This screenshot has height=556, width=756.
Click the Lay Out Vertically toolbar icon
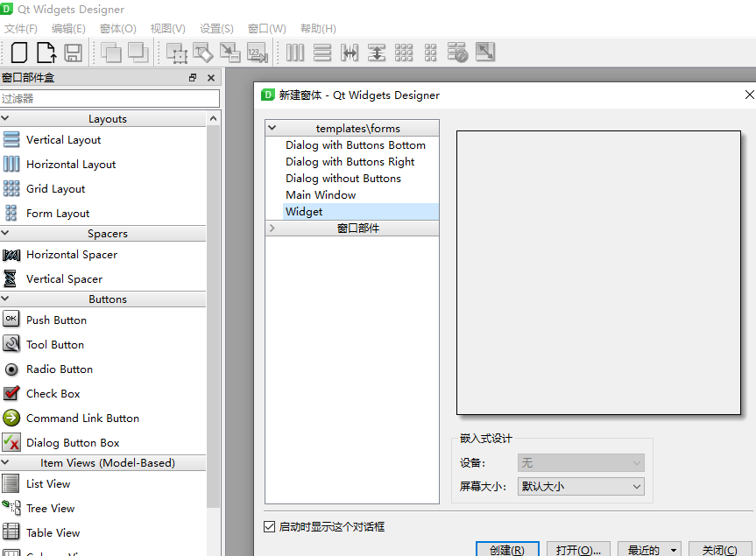pos(322,53)
